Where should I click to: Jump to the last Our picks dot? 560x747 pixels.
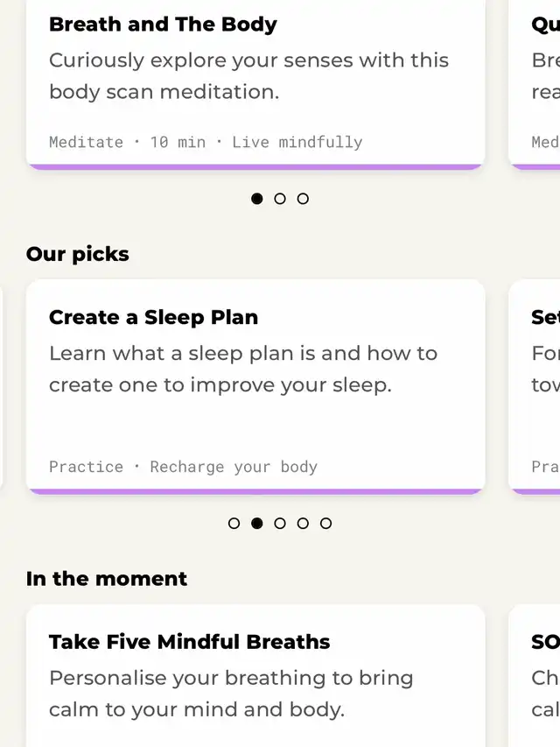pyautogui.click(x=325, y=524)
